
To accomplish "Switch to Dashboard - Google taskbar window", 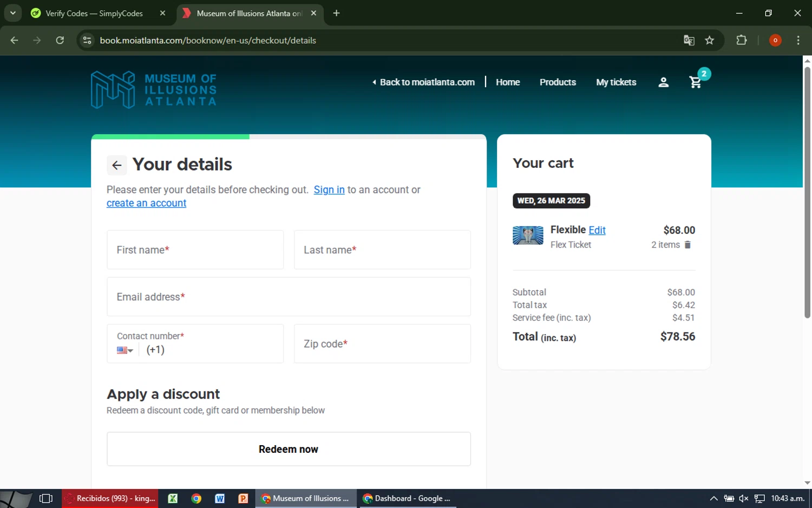I will coord(407,498).
